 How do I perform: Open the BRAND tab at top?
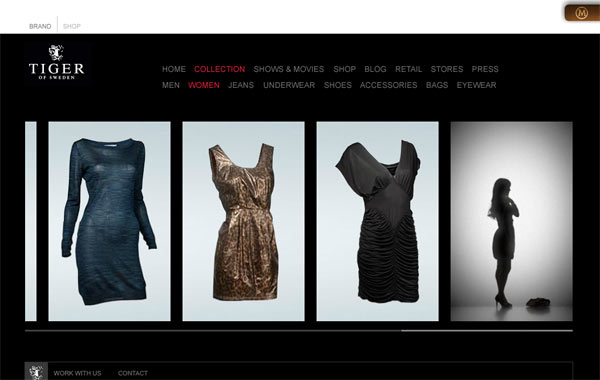click(40, 26)
